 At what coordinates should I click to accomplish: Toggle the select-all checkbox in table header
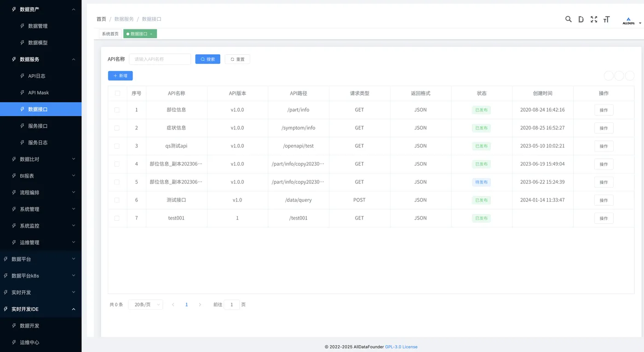[117, 93]
